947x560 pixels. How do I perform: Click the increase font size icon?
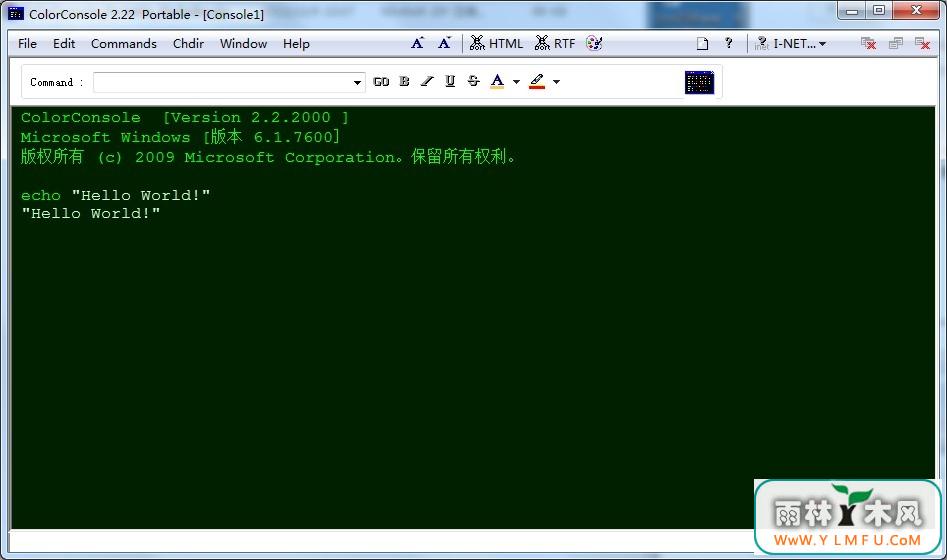coord(417,43)
